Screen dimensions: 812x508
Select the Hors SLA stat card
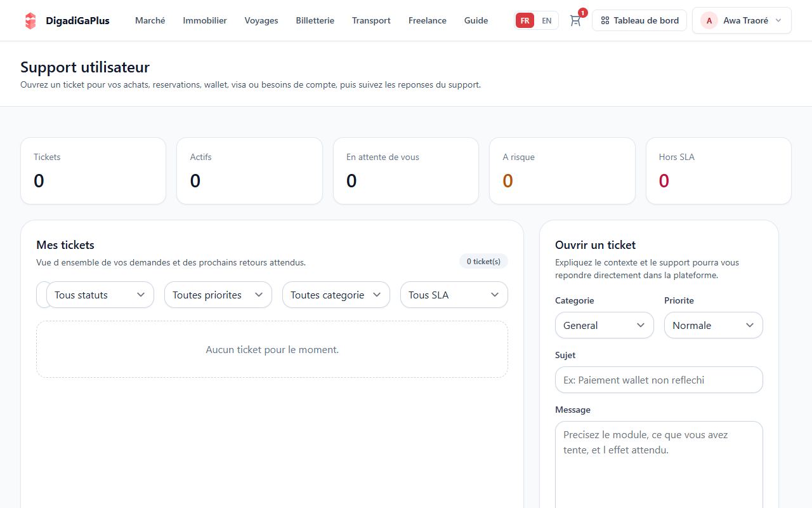(x=719, y=171)
